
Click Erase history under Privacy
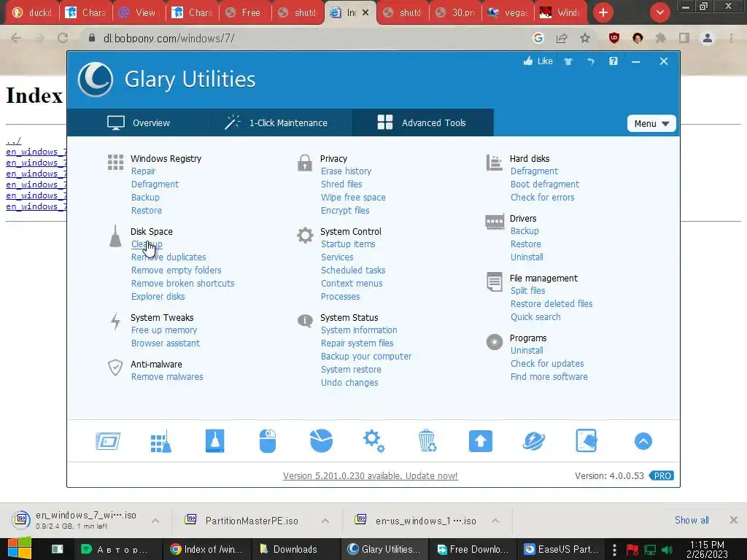pos(346,171)
